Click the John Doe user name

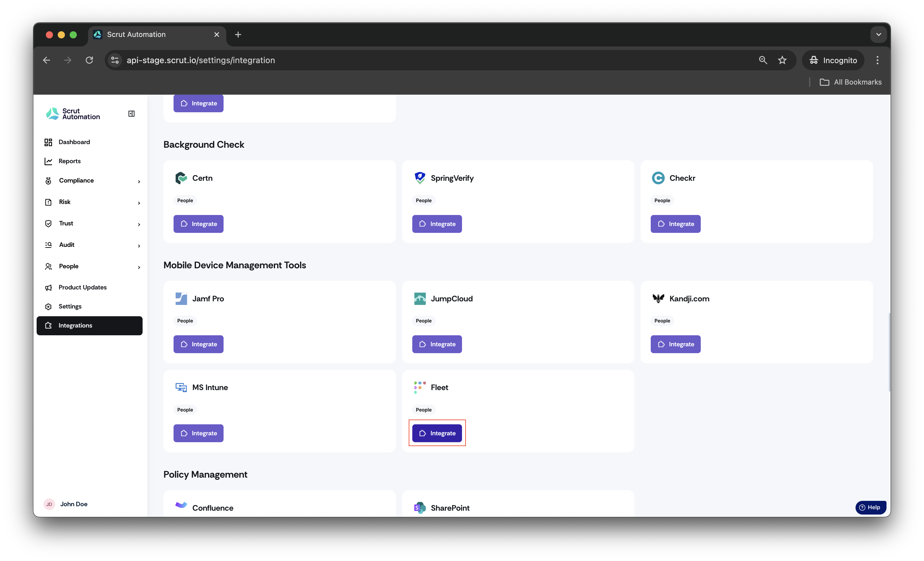74,504
